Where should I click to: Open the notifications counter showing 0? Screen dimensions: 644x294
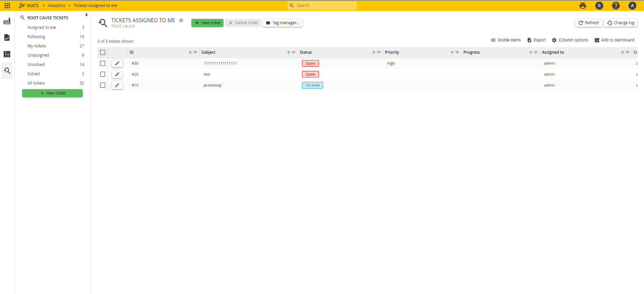click(599, 6)
